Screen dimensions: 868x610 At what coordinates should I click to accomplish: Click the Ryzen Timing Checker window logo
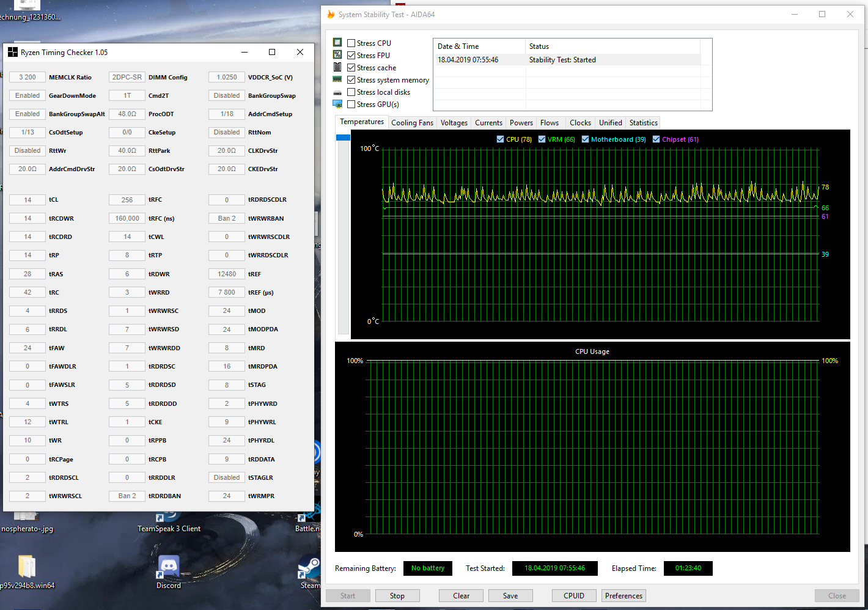point(13,53)
